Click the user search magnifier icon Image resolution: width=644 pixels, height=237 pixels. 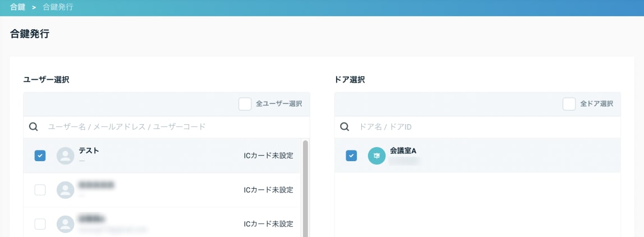34,127
